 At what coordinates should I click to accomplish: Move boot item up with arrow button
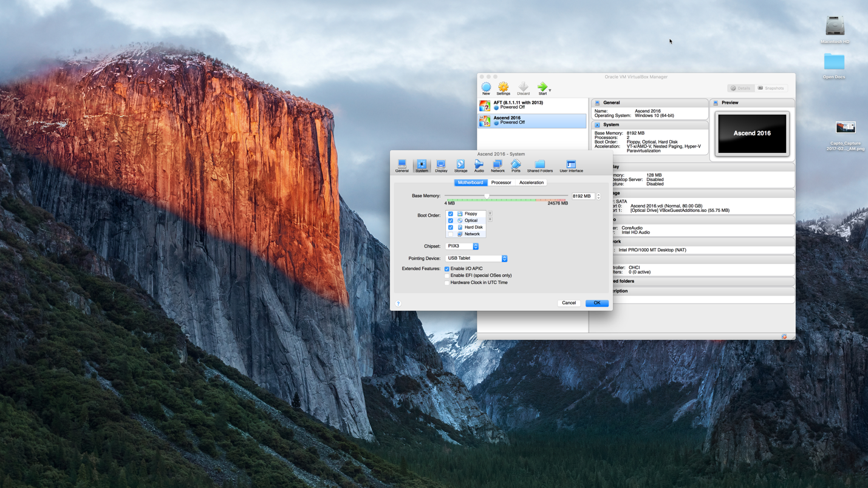point(490,213)
